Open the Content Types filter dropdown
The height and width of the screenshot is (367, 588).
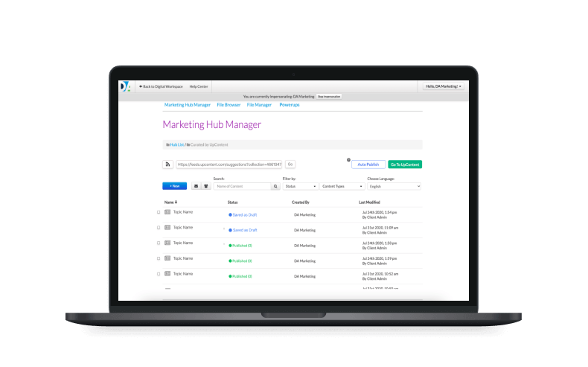[342, 186]
